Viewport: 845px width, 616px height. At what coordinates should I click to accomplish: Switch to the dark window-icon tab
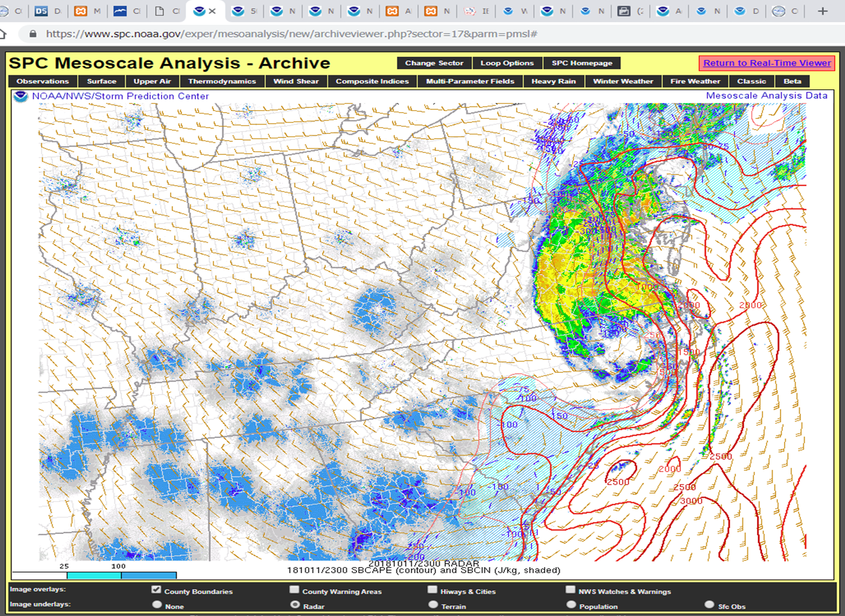(x=631, y=11)
